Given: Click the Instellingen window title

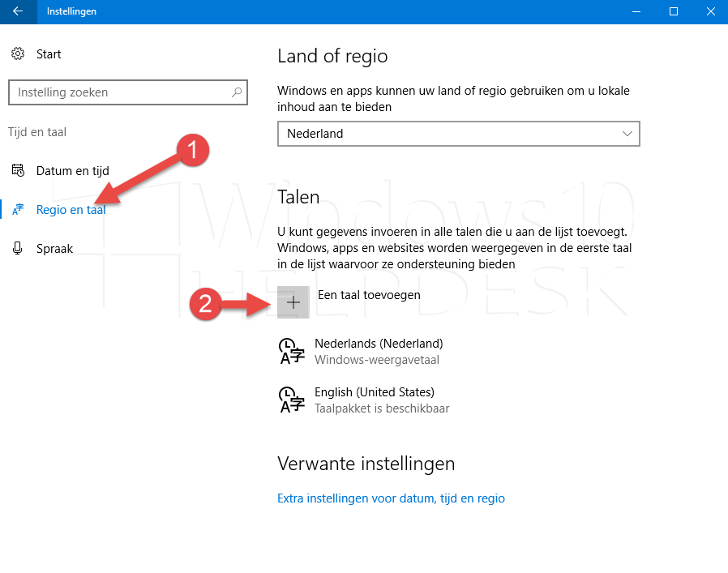Looking at the screenshot, I should tap(71, 11).
